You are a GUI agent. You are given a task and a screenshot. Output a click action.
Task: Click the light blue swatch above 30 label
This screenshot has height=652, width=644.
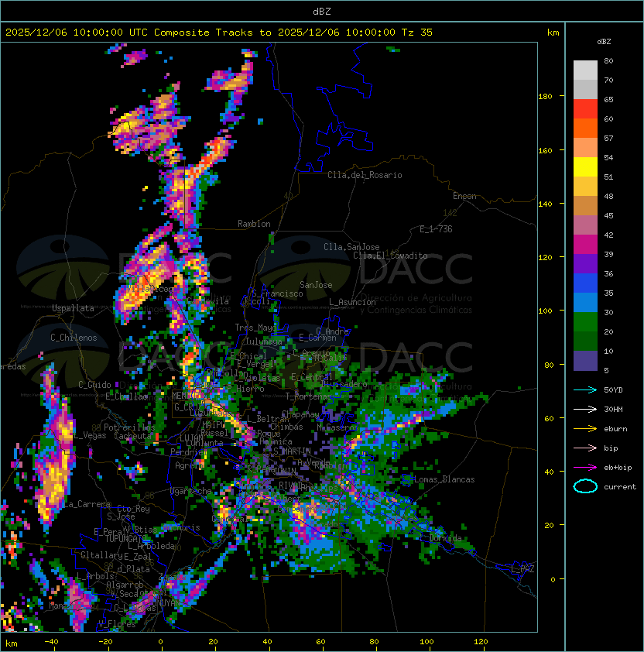point(585,302)
